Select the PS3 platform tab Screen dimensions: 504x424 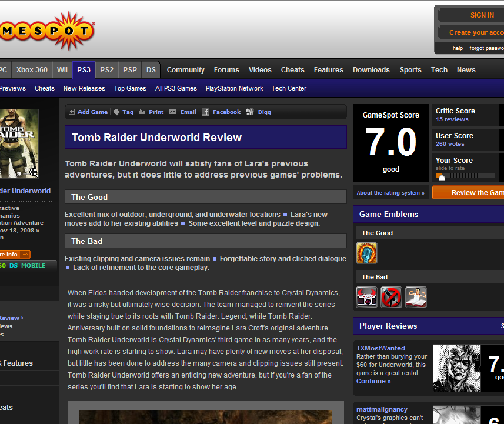[x=84, y=70]
